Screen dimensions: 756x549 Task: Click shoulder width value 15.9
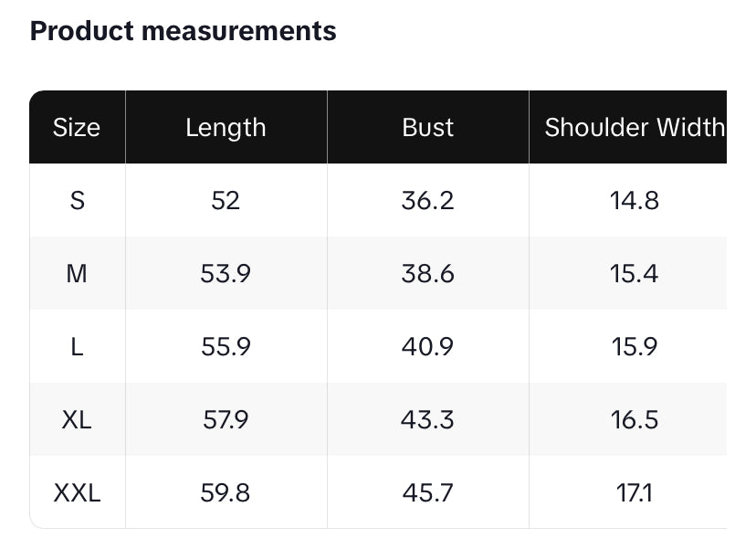pyautogui.click(x=634, y=346)
